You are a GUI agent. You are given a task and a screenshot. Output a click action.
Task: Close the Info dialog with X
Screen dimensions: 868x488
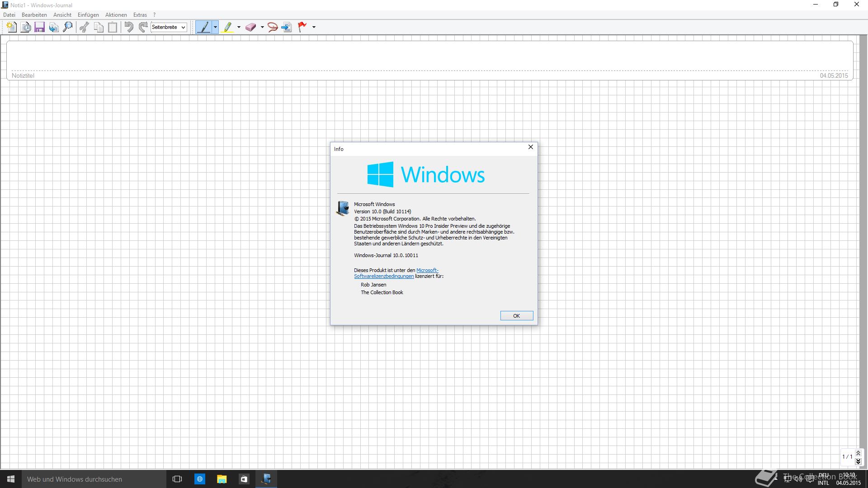point(531,147)
